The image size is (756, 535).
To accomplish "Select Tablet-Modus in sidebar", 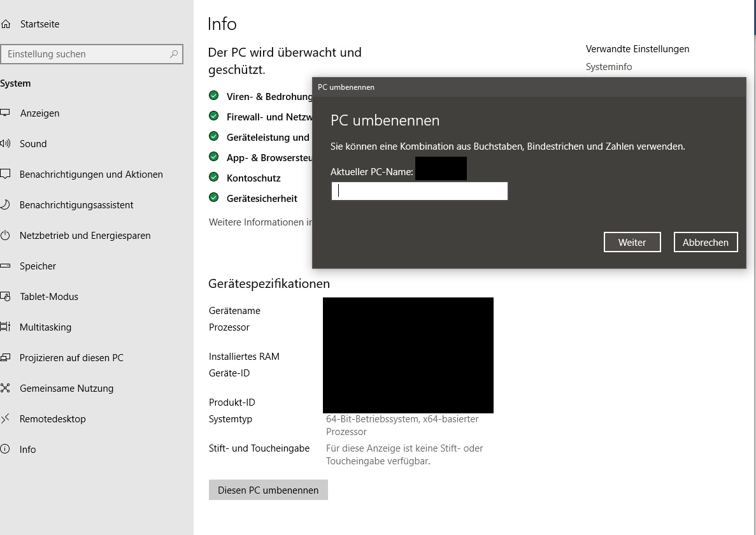I will coord(48,296).
